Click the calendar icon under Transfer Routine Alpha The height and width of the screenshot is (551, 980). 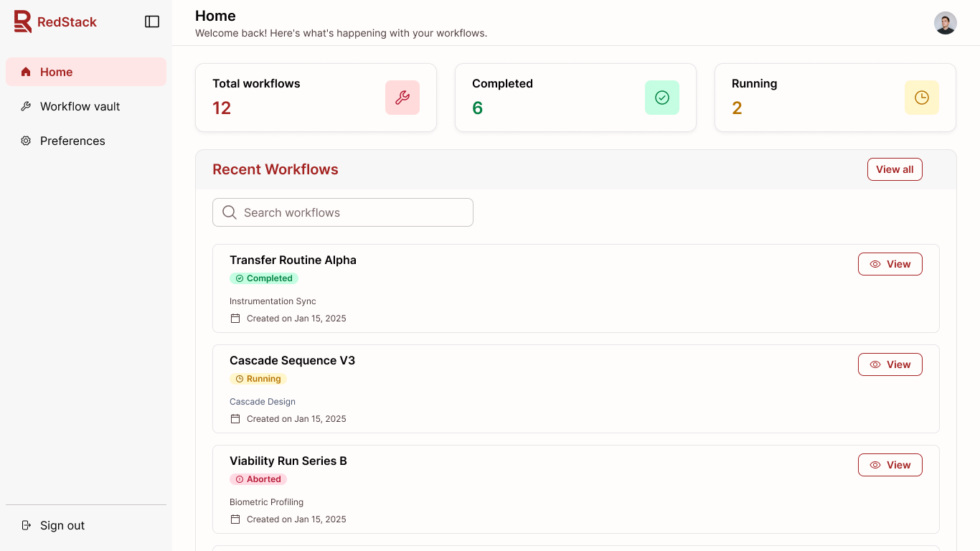[x=235, y=319]
